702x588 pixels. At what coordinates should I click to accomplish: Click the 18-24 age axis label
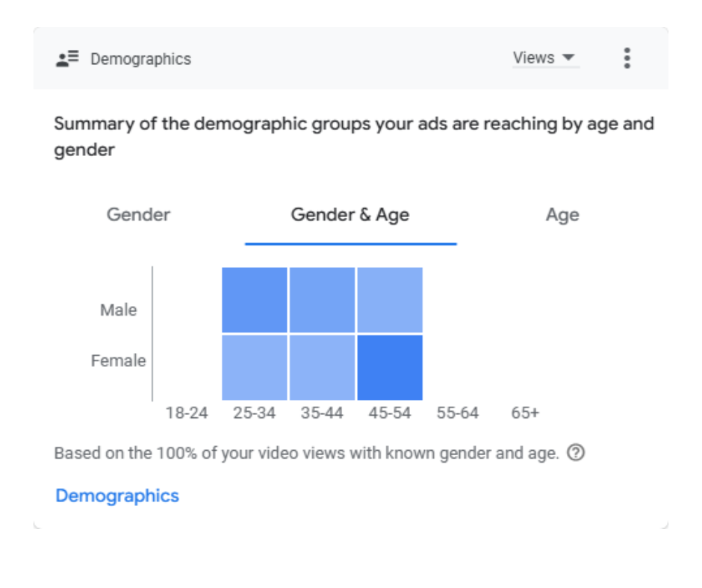(187, 413)
